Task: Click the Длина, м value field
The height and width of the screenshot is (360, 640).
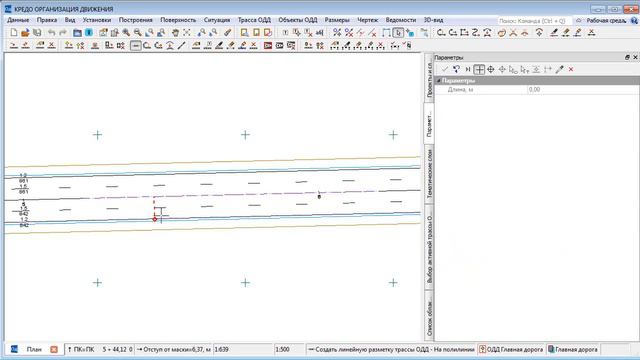Action: pos(583,89)
